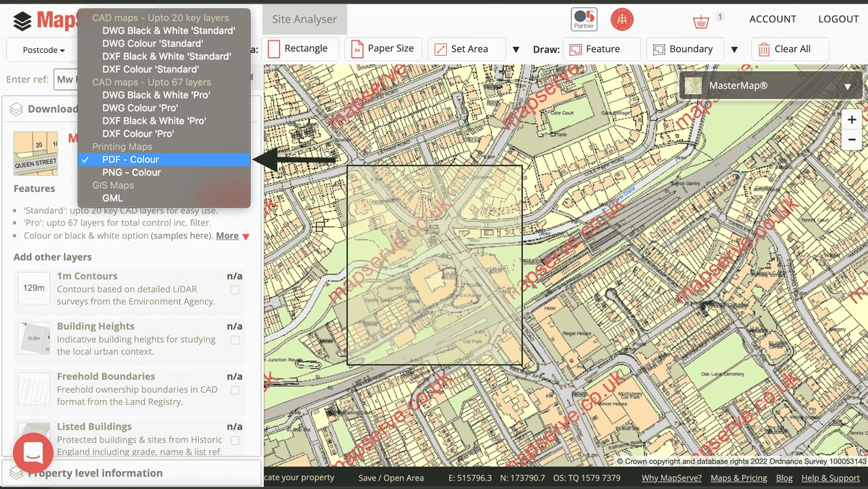Select DWG Colour 'Pro' format
This screenshot has width=868, height=489.
click(164, 108)
